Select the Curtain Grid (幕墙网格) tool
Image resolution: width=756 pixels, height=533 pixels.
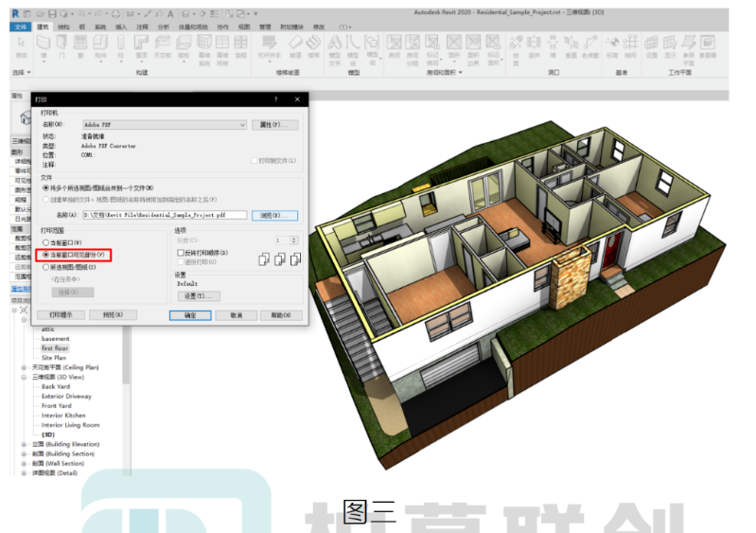[222, 50]
